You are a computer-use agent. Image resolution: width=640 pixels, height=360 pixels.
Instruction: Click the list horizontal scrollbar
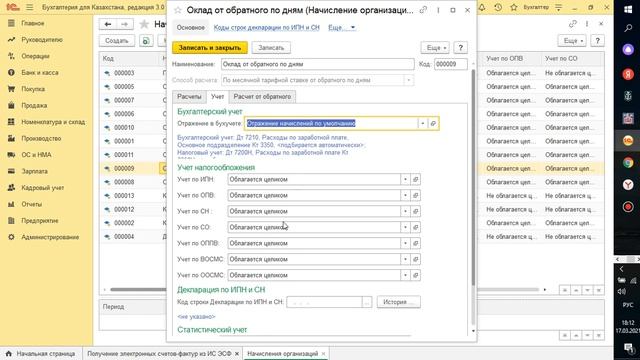point(324,290)
